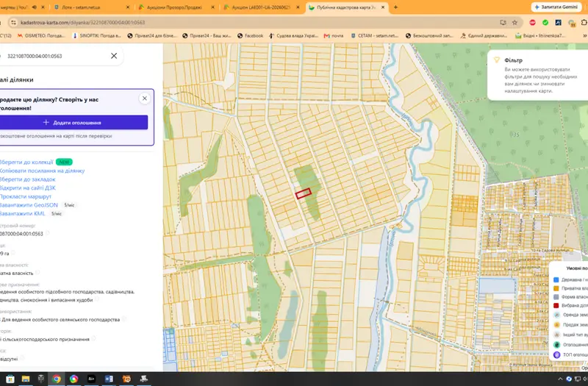Open the CETAM - setam.net bookmark

click(375, 35)
